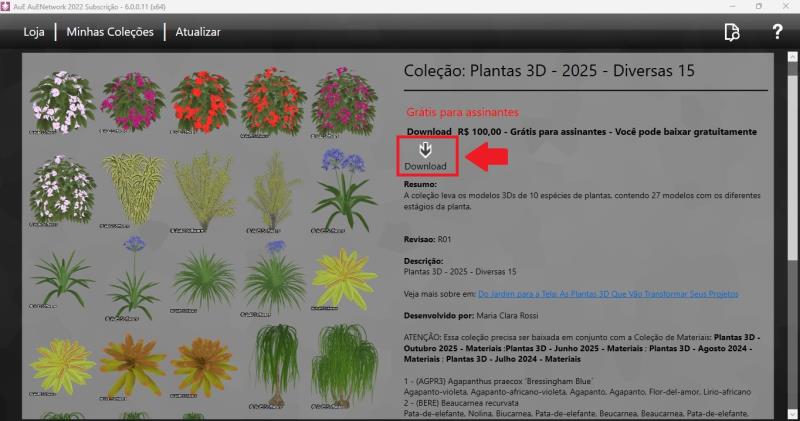Select the larger drooping ponytail palm thumbnail
The height and width of the screenshot is (421, 800).
coord(343,365)
